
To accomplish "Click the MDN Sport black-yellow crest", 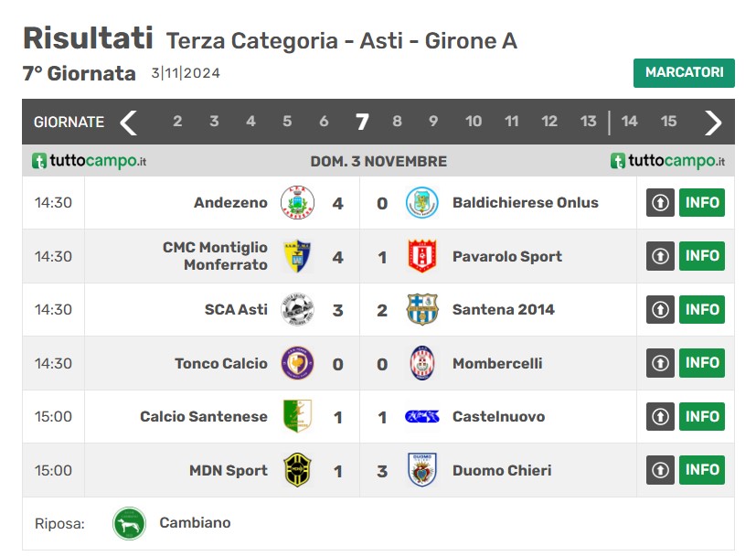I will (x=297, y=470).
